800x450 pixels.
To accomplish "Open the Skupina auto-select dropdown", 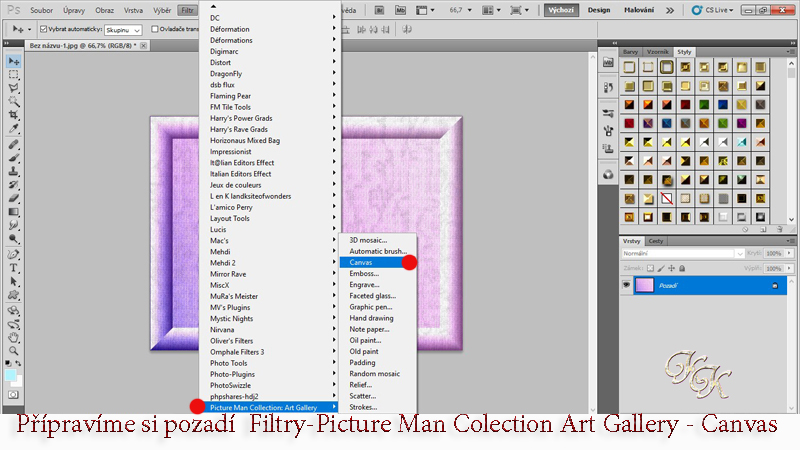I will click(123, 30).
